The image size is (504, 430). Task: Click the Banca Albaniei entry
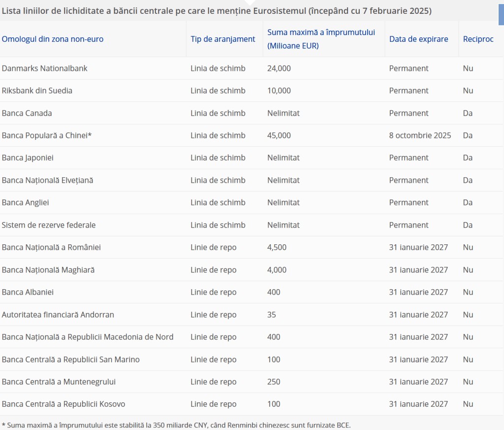(28, 292)
